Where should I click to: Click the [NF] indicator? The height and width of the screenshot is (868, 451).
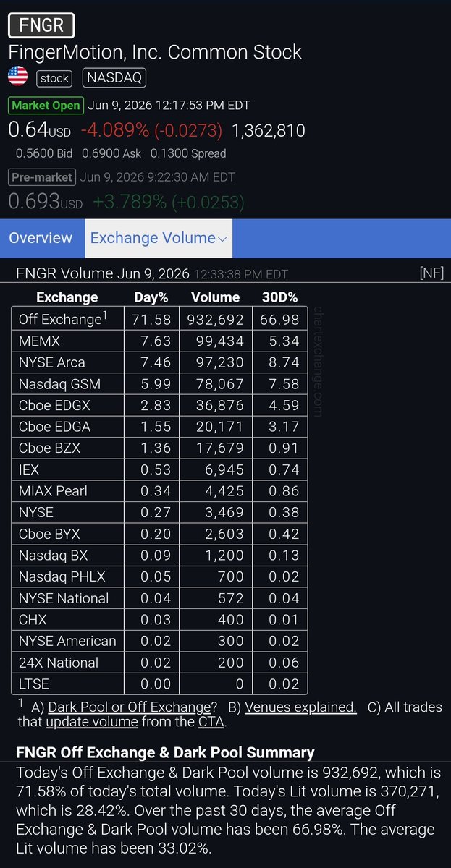pyautogui.click(x=431, y=273)
